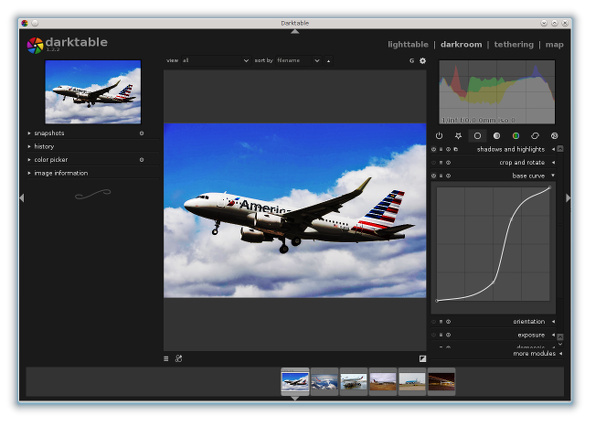This screenshot has width=590, height=421.
Task: Select second filmstrip thumbnail
Action: [324, 381]
